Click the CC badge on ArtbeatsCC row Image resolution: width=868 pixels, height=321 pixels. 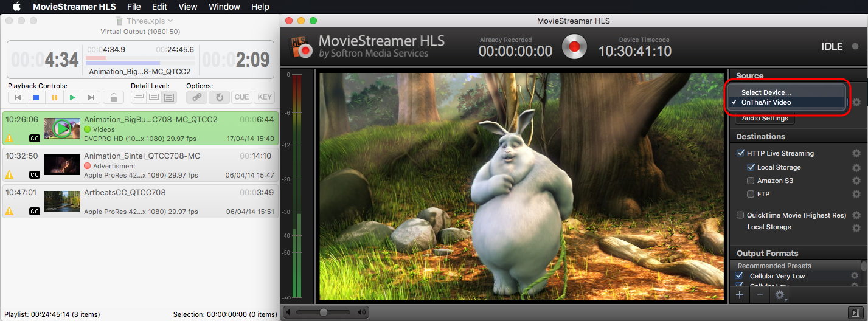(x=35, y=211)
